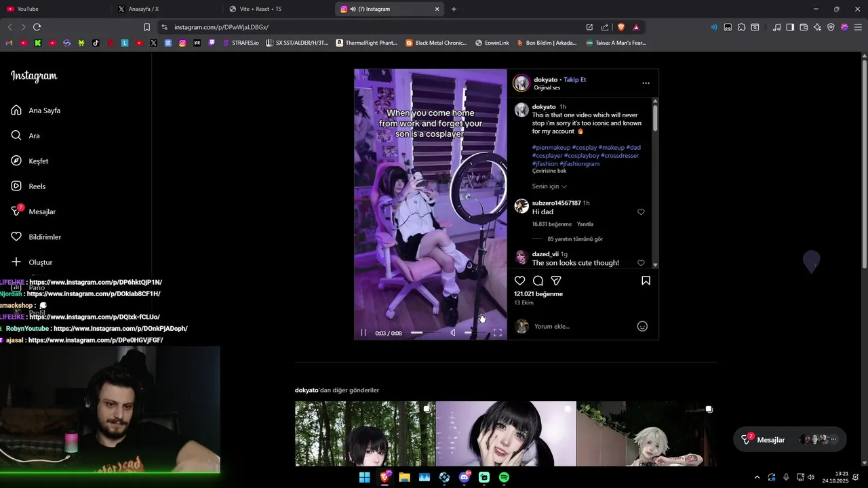Open Brave Leo AI sparkle icon
Viewport: 868px width, 488px height.
point(817,27)
